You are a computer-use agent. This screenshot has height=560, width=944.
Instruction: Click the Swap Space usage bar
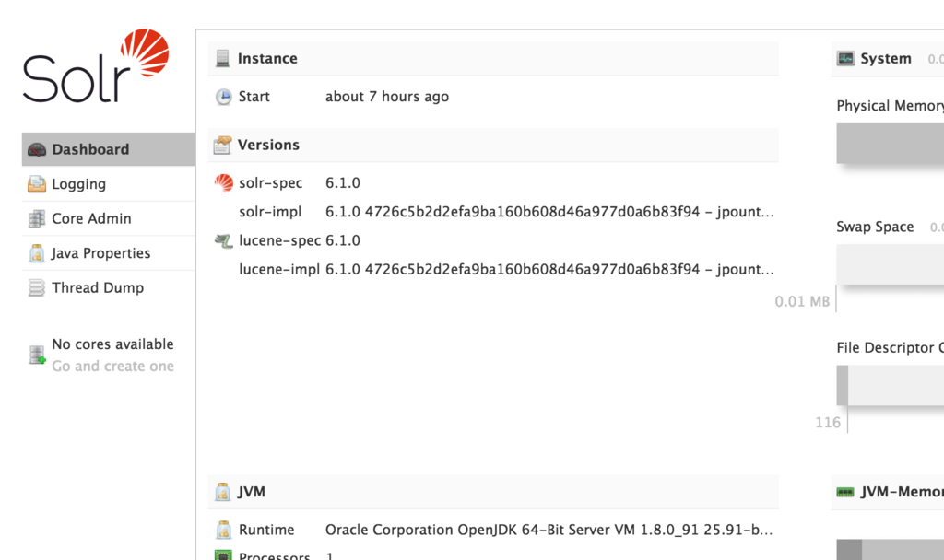890,264
